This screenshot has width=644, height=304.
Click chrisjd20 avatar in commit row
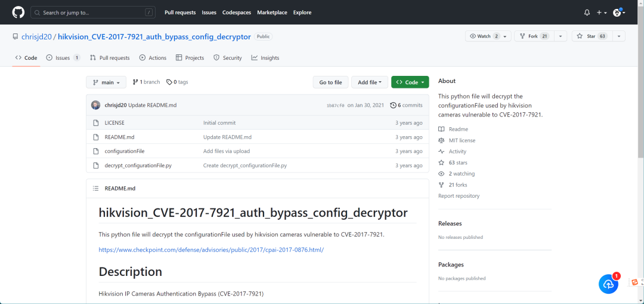(x=96, y=105)
